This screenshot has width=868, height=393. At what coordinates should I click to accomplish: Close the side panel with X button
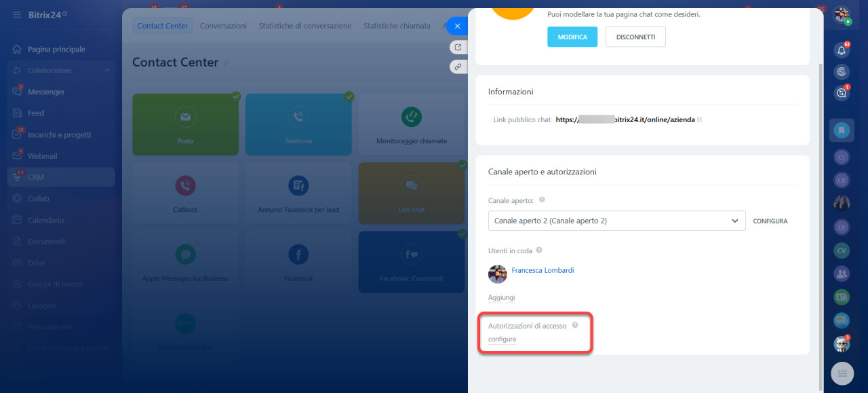[x=457, y=26]
